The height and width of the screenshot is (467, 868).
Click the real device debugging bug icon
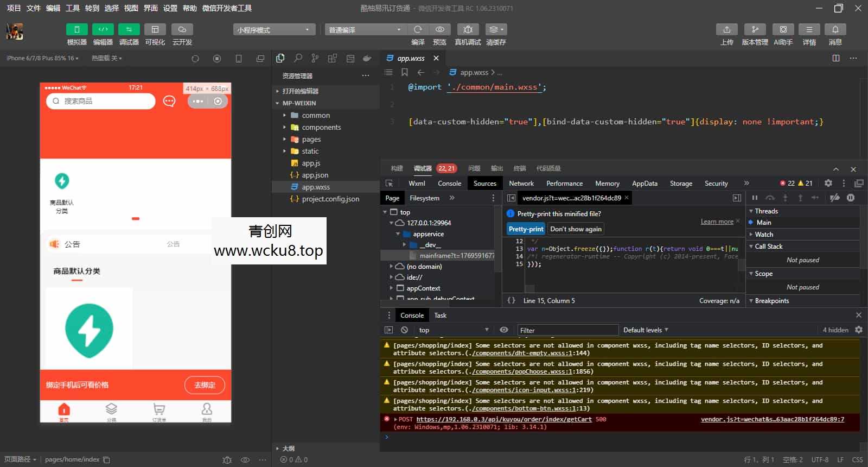tap(468, 30)
